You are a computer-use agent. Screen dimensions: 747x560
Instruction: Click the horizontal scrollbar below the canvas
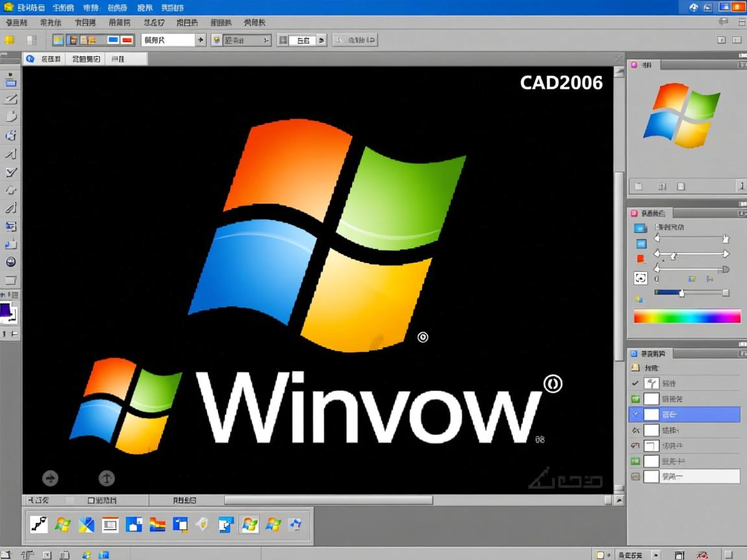[x=327, y=500]
